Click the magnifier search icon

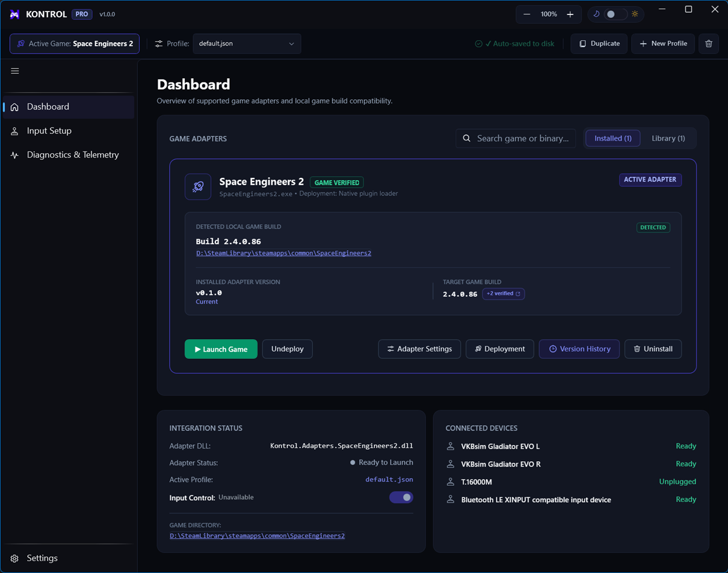tap(467, 138)
